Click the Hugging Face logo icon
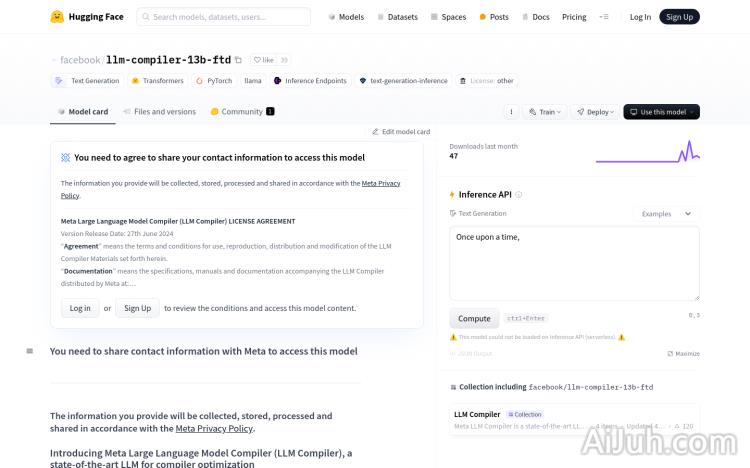Screen dimensions: 750x468 coord(57,17)
